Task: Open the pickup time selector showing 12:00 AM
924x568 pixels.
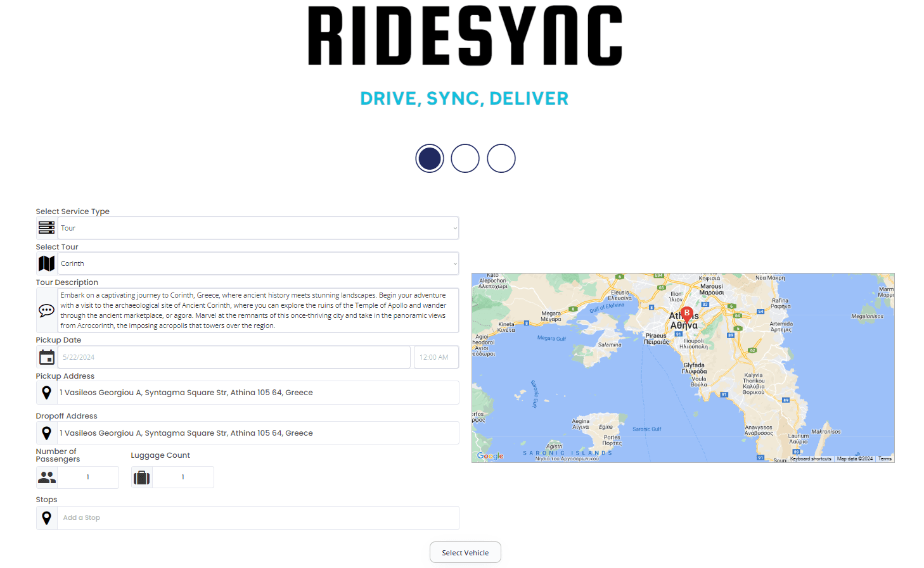Action: [x=436, y=357]
